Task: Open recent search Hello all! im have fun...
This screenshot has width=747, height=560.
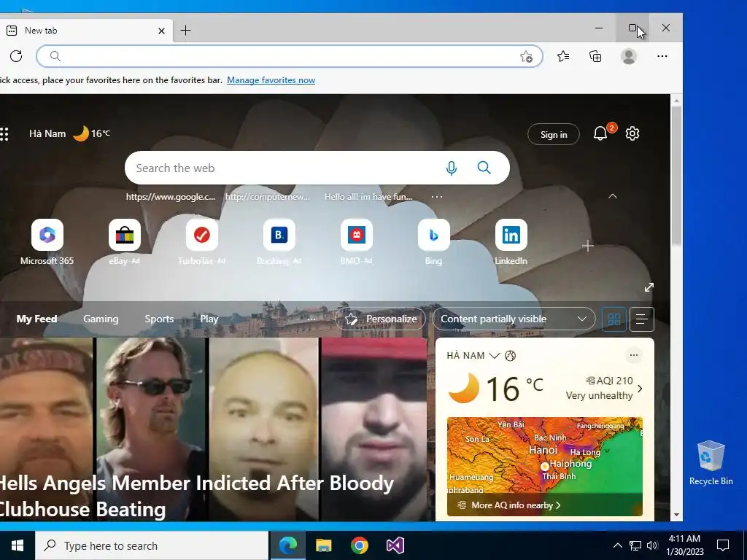Action: (368, 197)
